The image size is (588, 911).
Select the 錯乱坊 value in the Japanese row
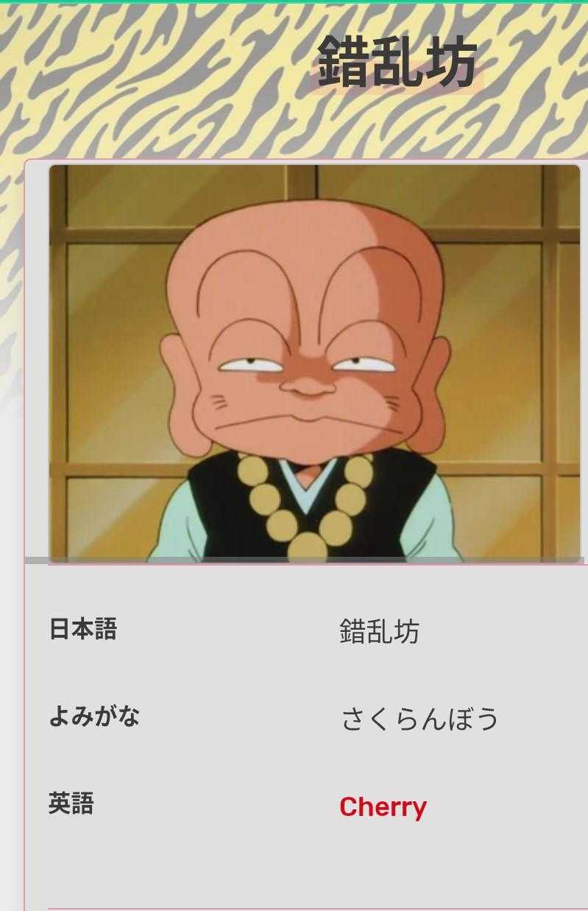[380, 632]
